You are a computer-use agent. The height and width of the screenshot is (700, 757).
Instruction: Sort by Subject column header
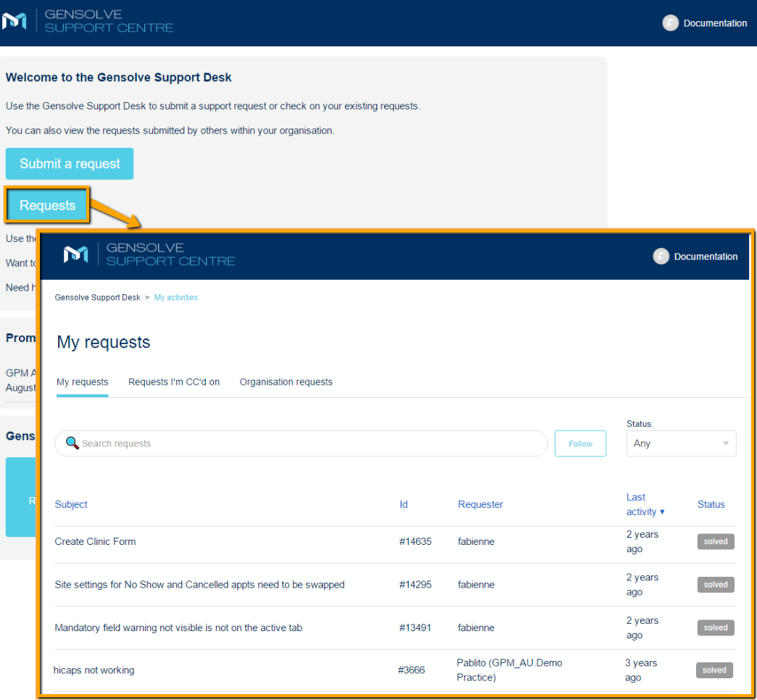pyautogui.click(x=71, y=504)
